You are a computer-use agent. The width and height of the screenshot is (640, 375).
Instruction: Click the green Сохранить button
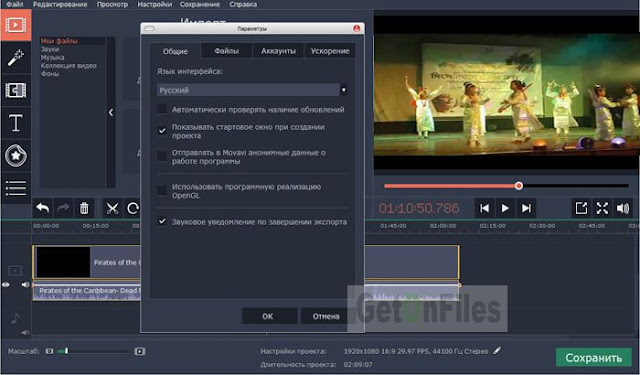coord(593,357)
